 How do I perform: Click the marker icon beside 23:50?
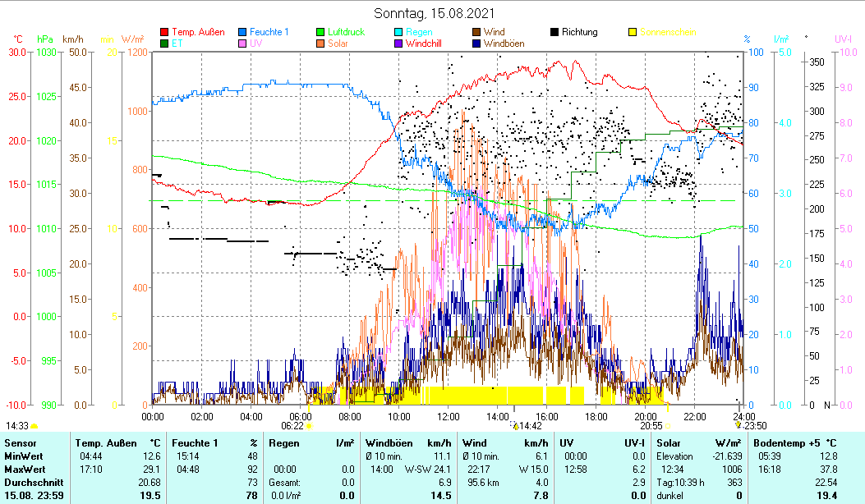coord(738,426)
